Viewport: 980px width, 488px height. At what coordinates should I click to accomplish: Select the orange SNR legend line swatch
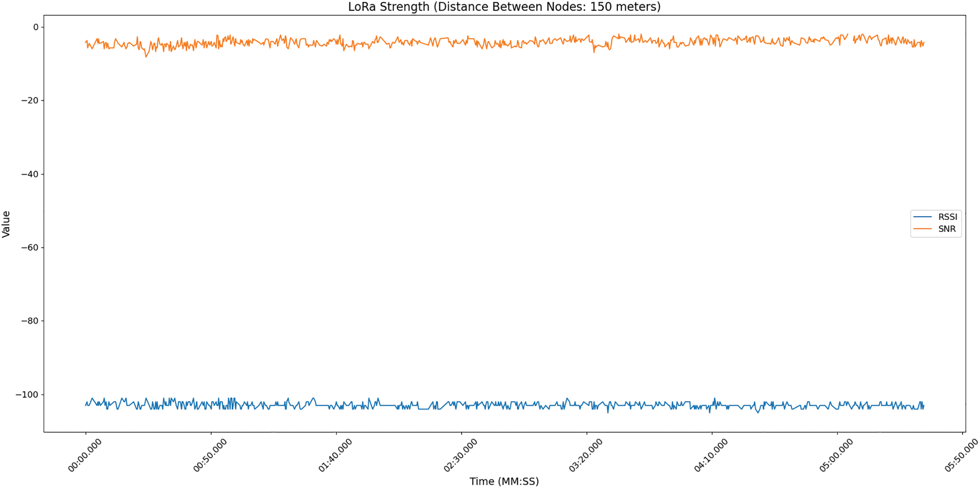pyautogui.click(x=922, y=229)
